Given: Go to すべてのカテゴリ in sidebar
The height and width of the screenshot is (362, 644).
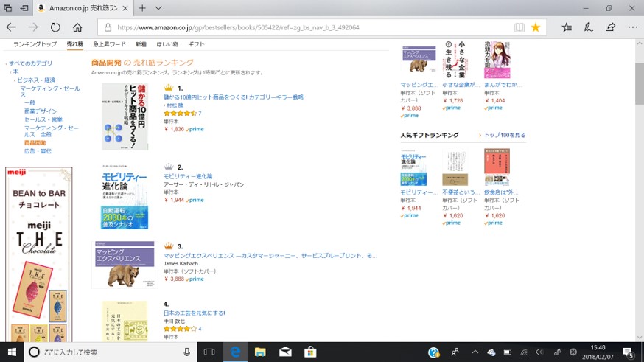Looking at the screenshot, I should tap(31, 63).
